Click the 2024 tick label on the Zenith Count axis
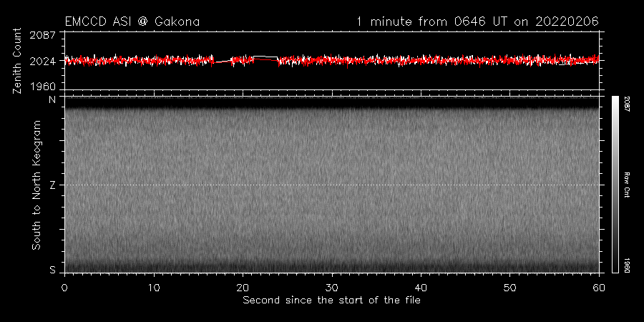 43,62
